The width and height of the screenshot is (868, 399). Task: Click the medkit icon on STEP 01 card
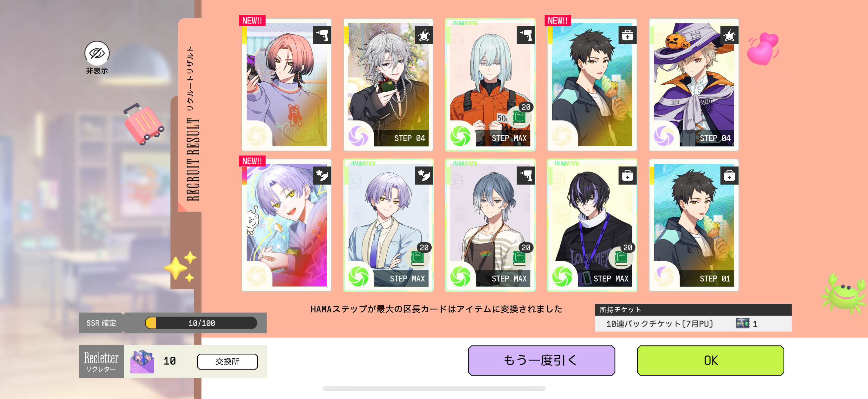click(729, 175)
